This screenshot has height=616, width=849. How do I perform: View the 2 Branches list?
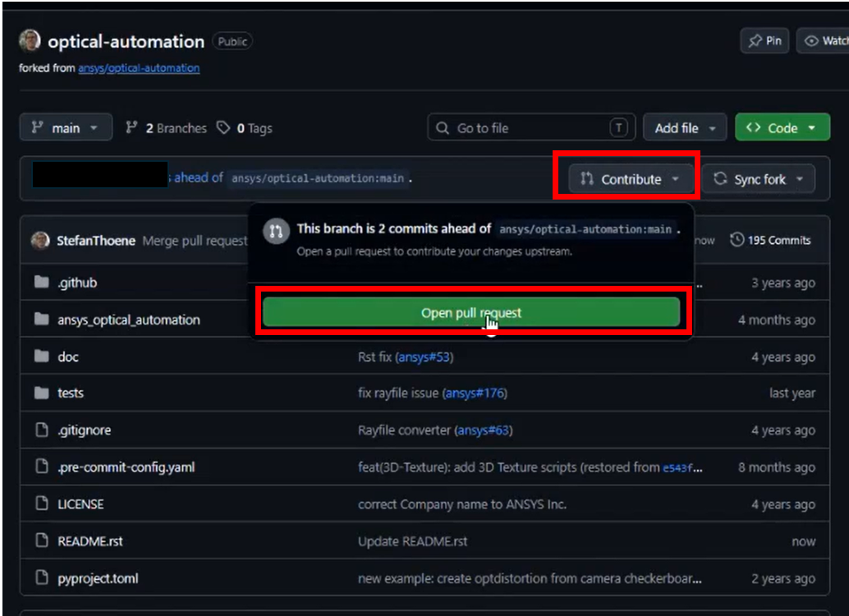(166, 128)
